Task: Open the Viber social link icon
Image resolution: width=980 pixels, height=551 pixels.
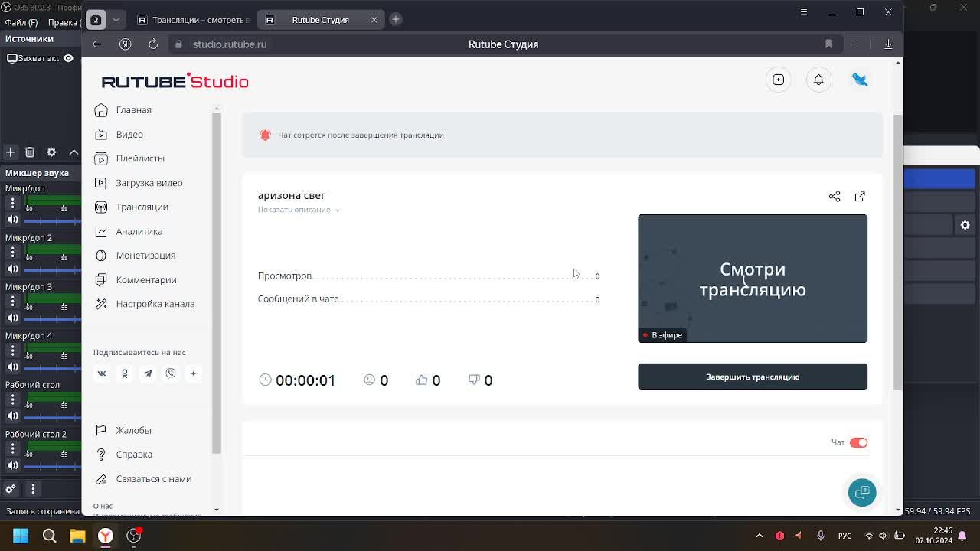Action: tap(171, 373)
